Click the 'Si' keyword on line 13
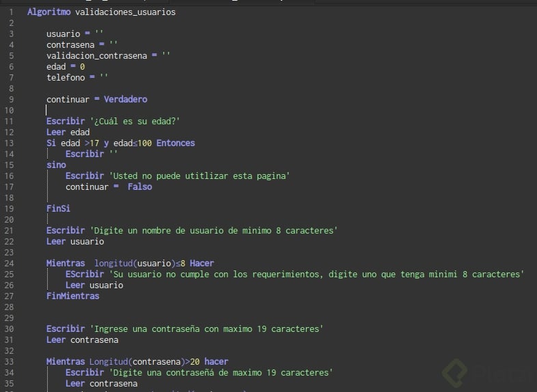Image resolution: width=537 pixels, height=392 pixels. coord(51,143)
